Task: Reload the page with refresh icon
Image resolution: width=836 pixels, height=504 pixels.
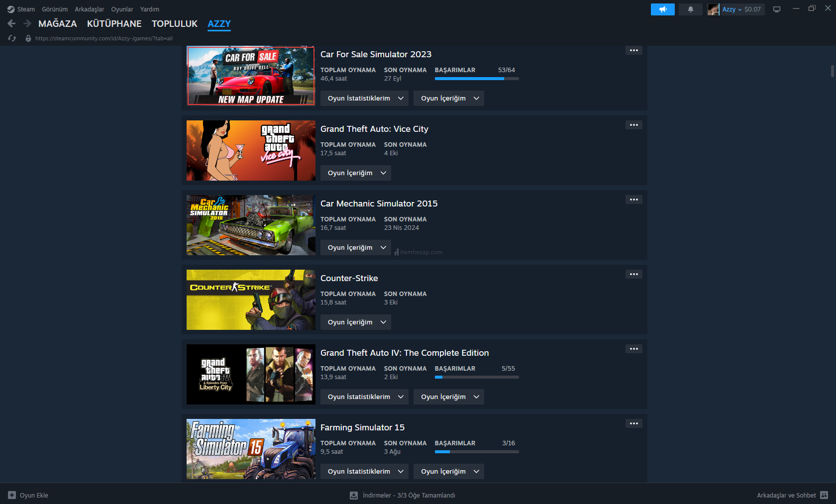Action: point(12,38)
